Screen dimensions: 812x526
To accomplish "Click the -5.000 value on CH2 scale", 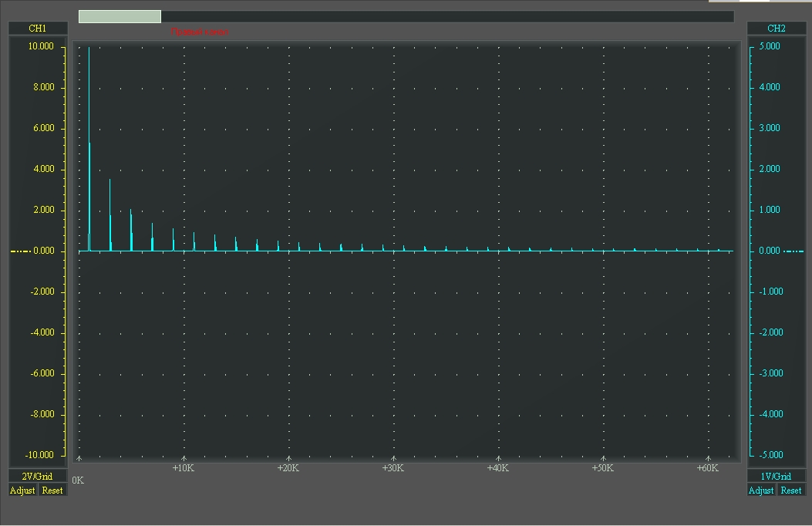I will click(771, 455).
